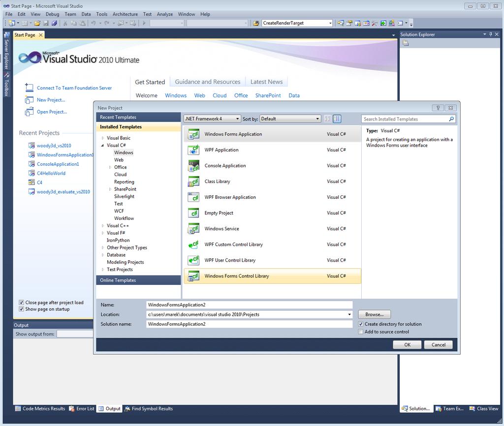This screenshot has width=504, height=426.
Task: Open the CreateRenderTarget find combo box
Action: coord(297,23)
